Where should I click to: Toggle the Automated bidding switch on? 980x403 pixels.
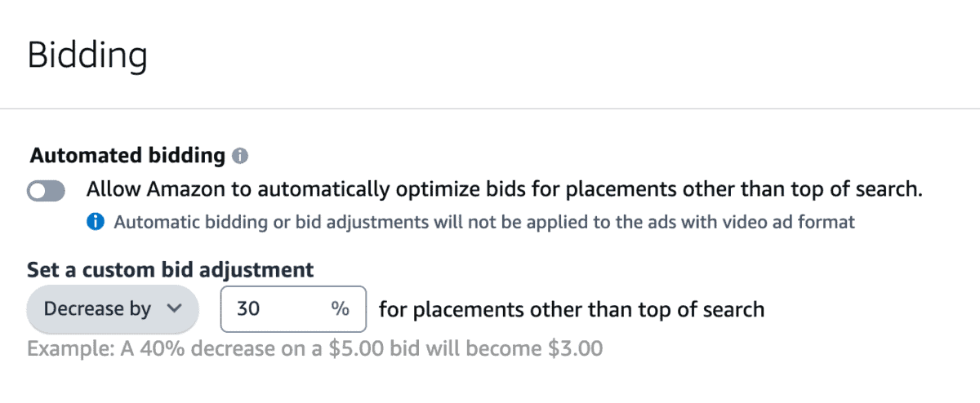46,191
